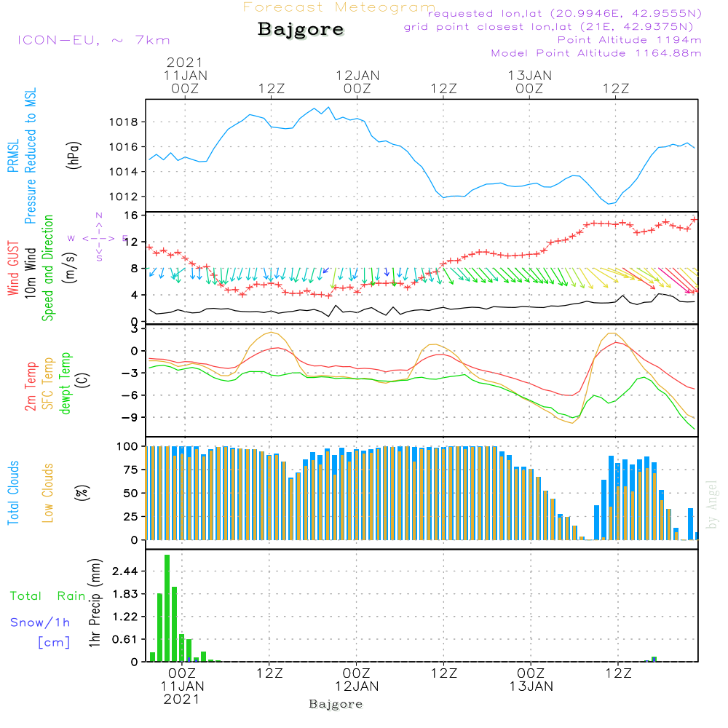Select the 11JAN 2021 bottom axis label

click(x=182, y=693)
